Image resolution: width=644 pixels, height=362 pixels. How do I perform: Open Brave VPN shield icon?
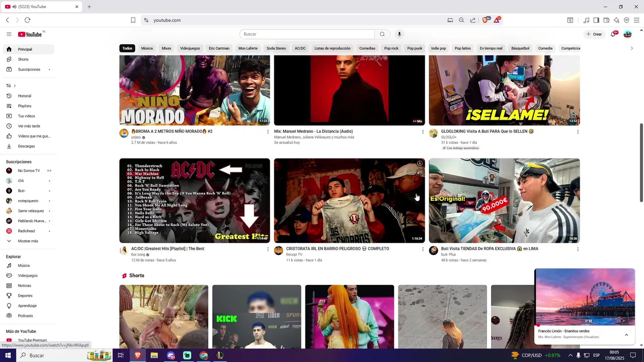click(626, 20)
